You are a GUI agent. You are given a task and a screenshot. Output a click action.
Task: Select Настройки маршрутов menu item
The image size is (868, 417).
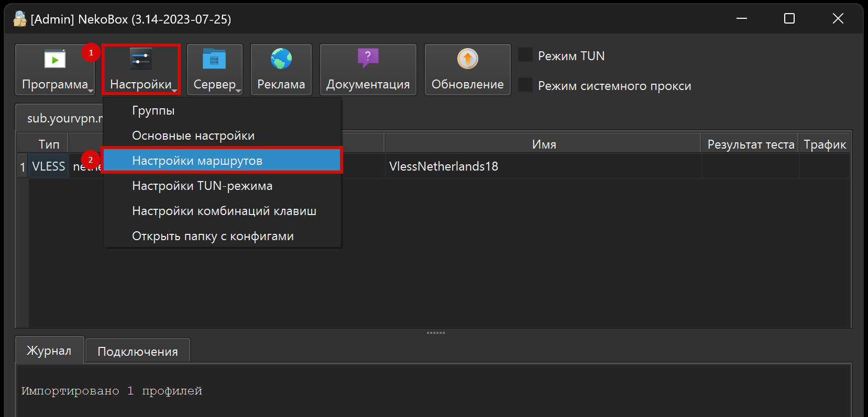click(x=197, y=161)
